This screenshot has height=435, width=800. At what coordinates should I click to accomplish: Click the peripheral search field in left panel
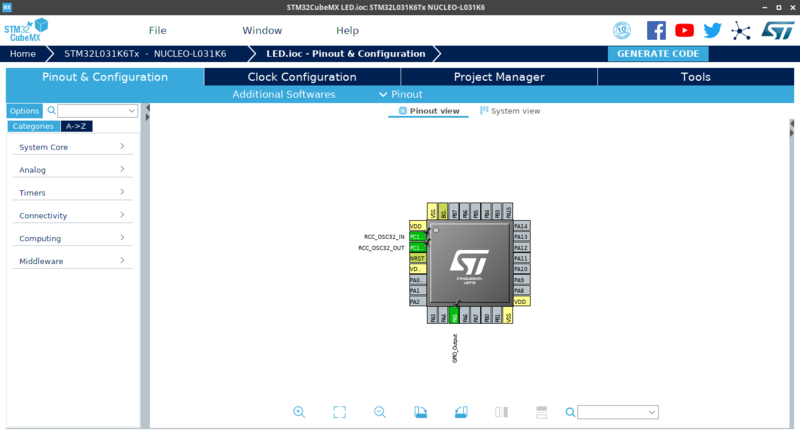point(98,111)
